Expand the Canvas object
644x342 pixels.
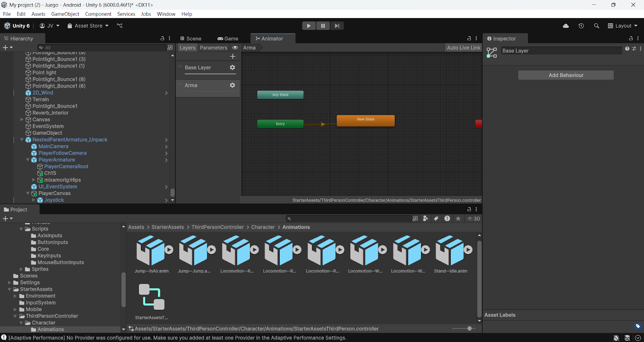point(22,119)
